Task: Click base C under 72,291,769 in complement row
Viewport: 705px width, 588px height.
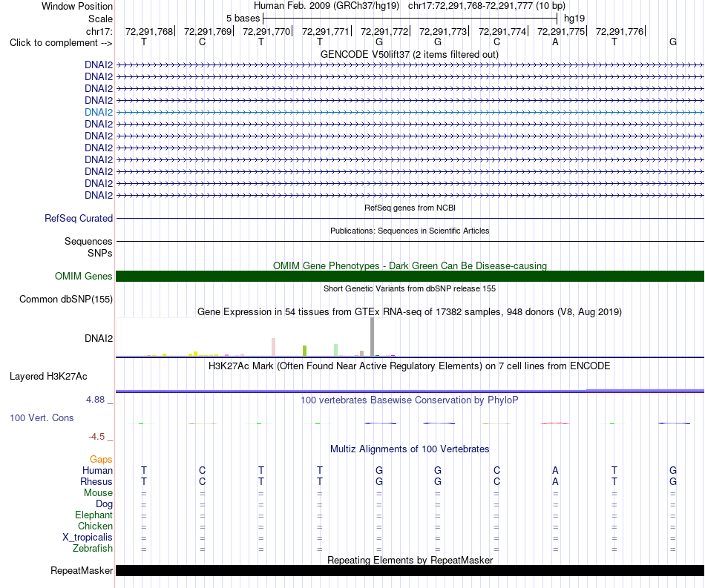Action: (x=203, y=42)
